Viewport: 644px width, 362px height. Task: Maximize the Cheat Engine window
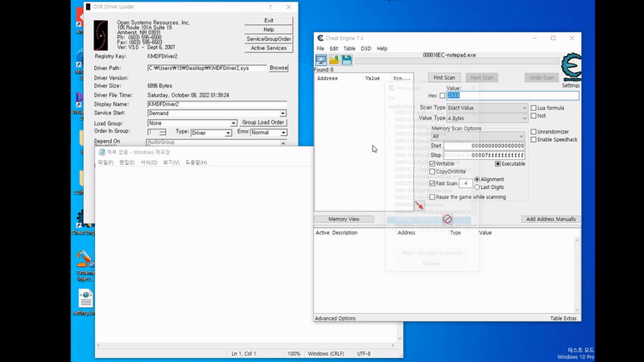point(553,38)
